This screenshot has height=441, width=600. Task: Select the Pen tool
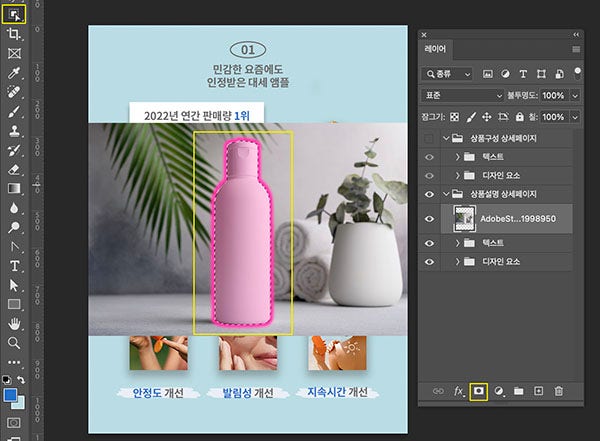tap(14, 247)
